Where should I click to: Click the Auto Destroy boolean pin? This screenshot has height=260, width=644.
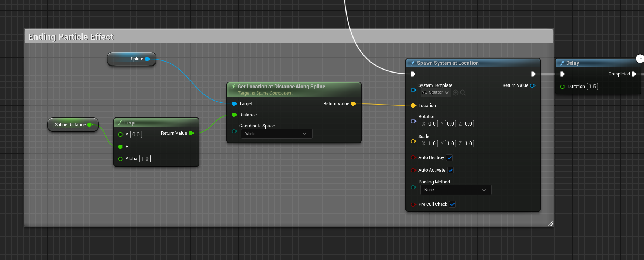413,158
